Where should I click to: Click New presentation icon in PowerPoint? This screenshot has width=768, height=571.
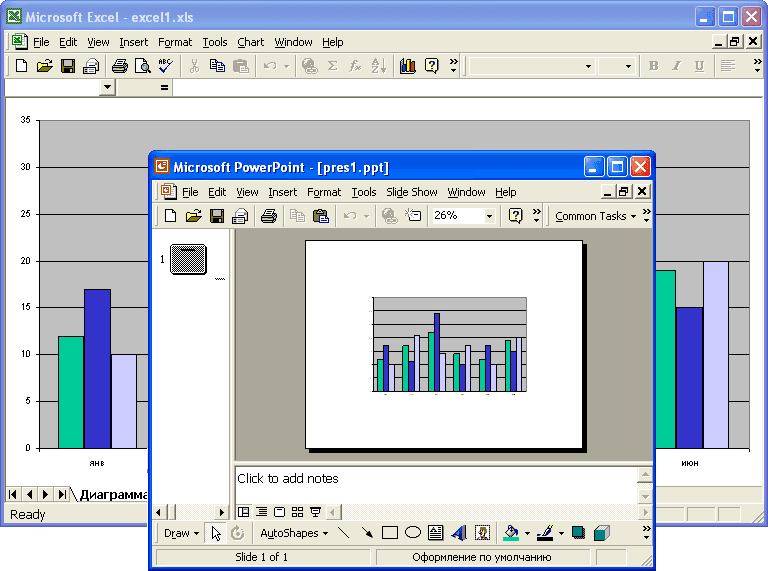pos(170,215)
